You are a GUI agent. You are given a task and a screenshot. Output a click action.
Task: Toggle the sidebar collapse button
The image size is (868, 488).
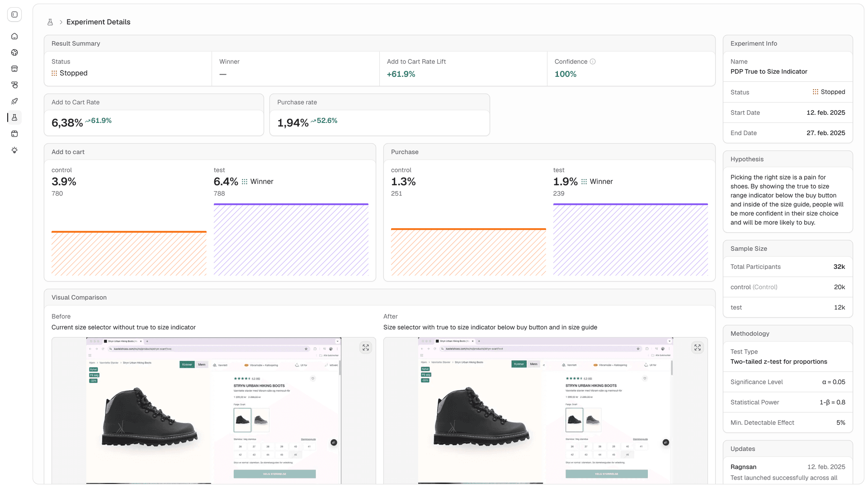(14, 14)
